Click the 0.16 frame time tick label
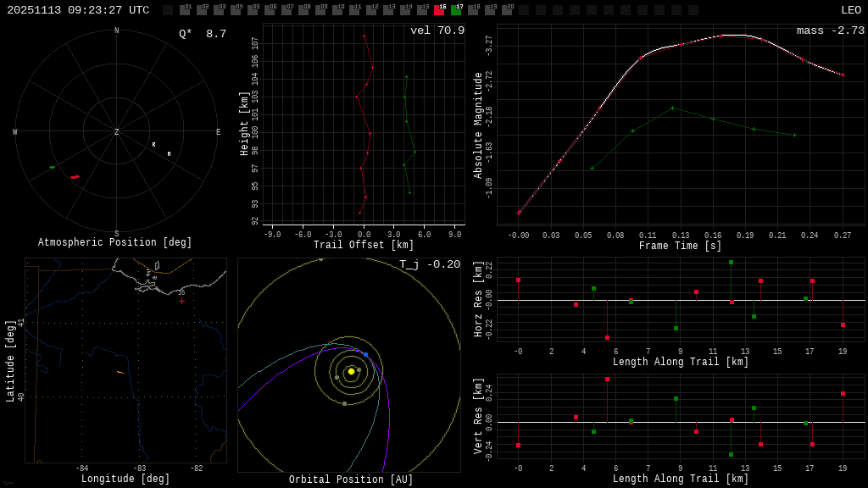This screenshot has height=488, width=868. click(713, 236)
